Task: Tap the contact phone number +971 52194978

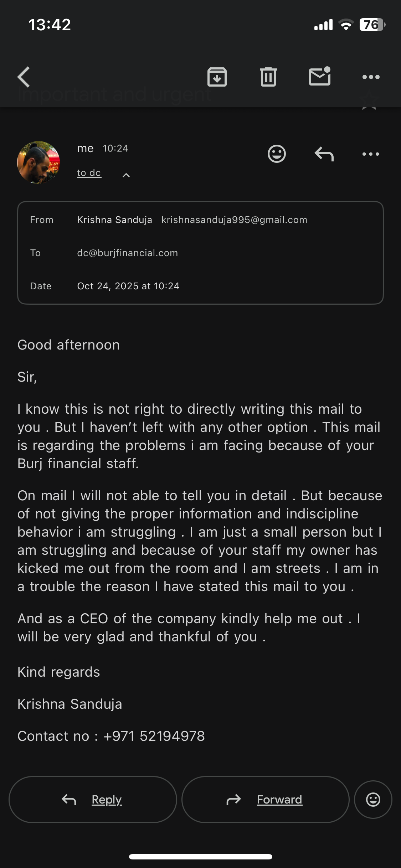Action: 154,736
